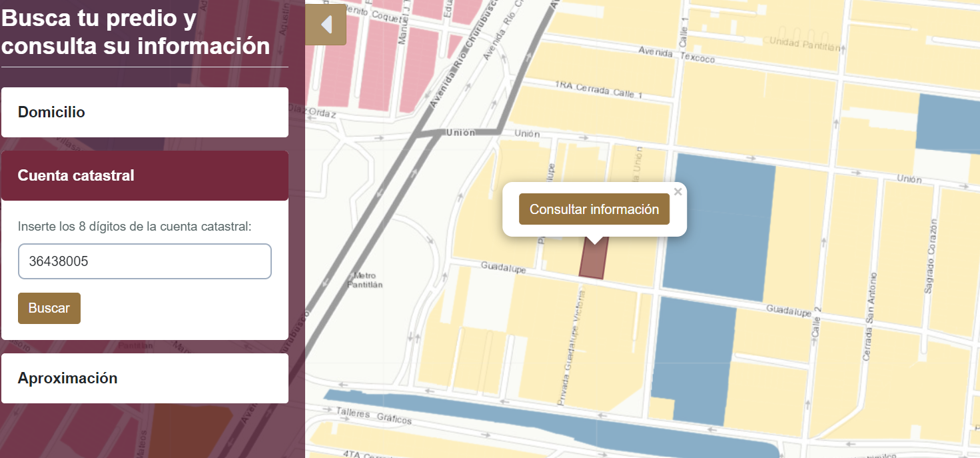Close the Consultar información popup
The image size is (980, 458).
point(678,192)
